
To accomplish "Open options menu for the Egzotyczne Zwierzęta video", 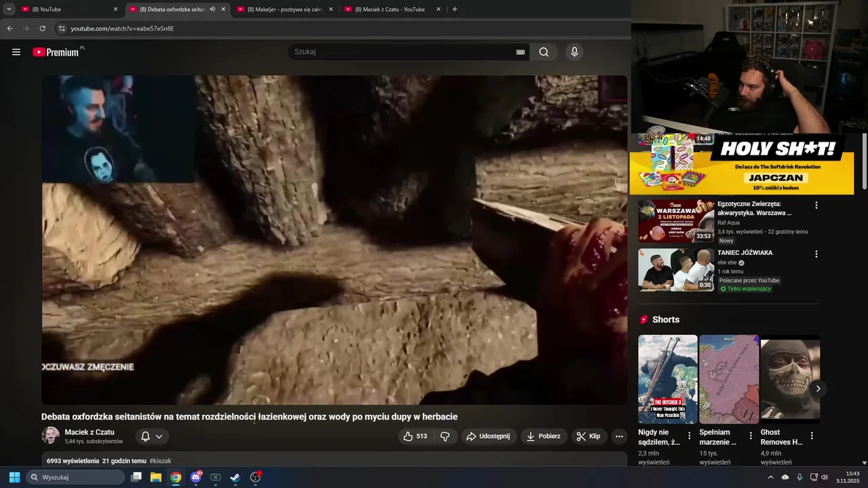I will click(816, 205).
